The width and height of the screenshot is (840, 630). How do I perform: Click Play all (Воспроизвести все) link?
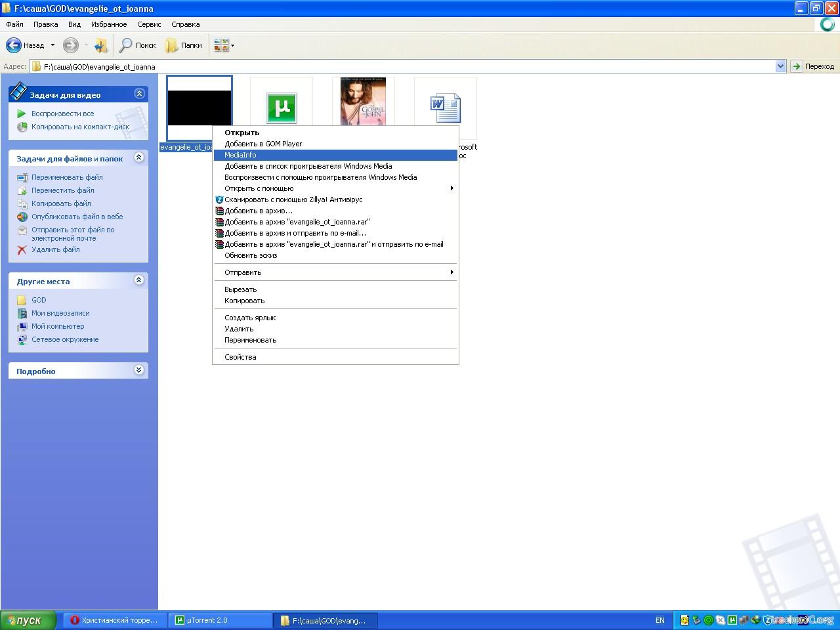(x=62, y=114)
